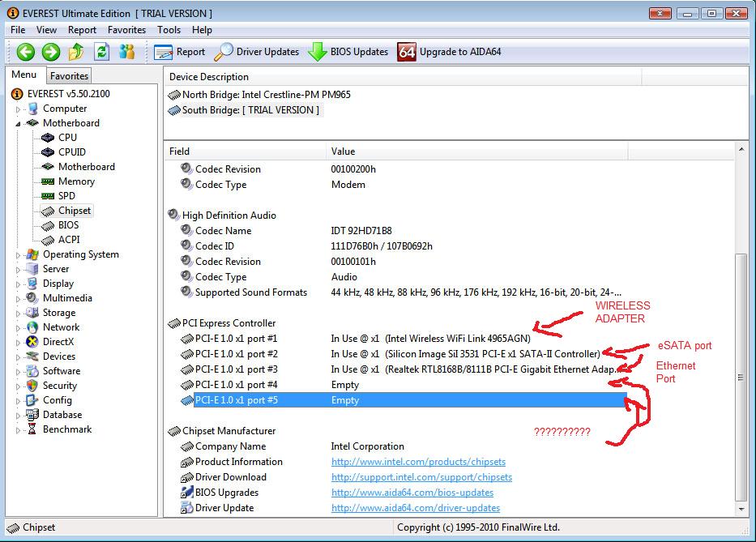
Task: Select Motherboard sub-item icon
Action: 48,167
